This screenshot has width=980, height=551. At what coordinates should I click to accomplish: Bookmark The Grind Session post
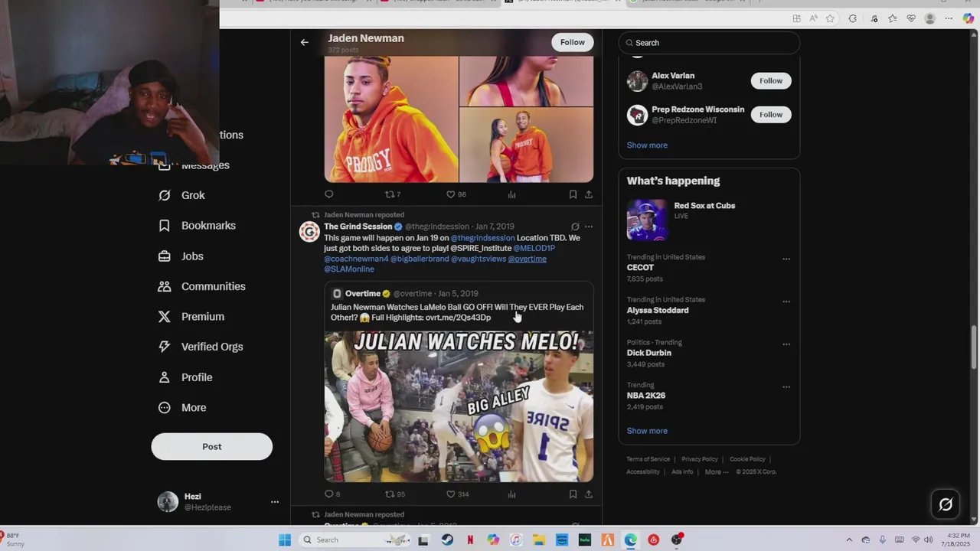tap(573, 494)
